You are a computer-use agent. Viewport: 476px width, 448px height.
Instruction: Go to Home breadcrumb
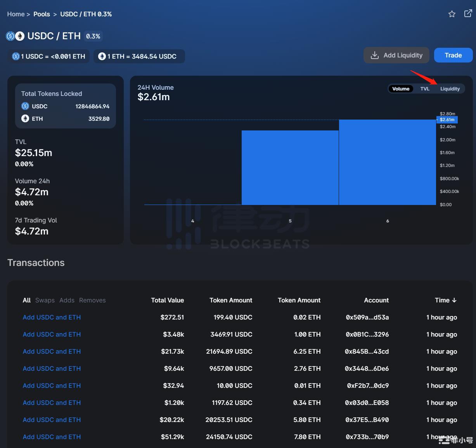click(16, 14)
